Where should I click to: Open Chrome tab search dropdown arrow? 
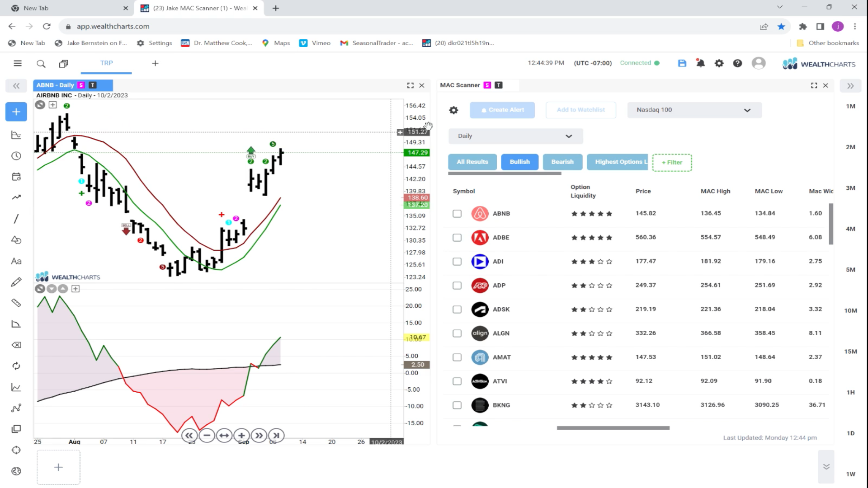(x=780, y=7)
